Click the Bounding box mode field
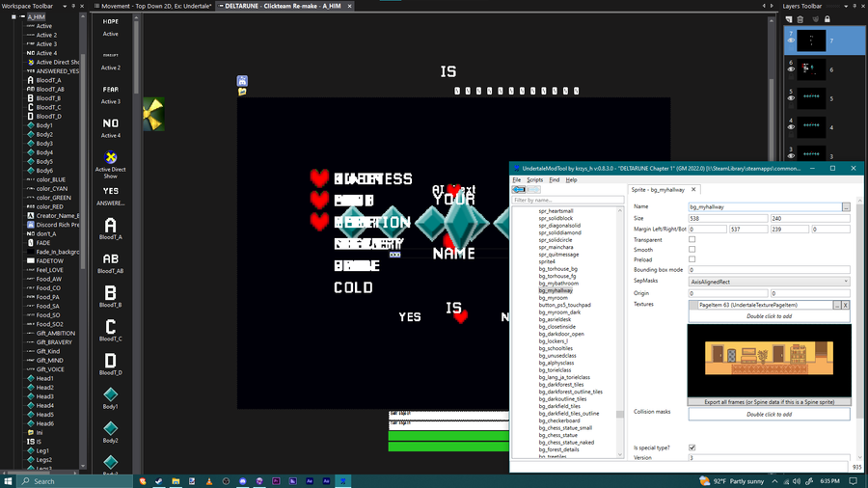 (x=769, y=270)
